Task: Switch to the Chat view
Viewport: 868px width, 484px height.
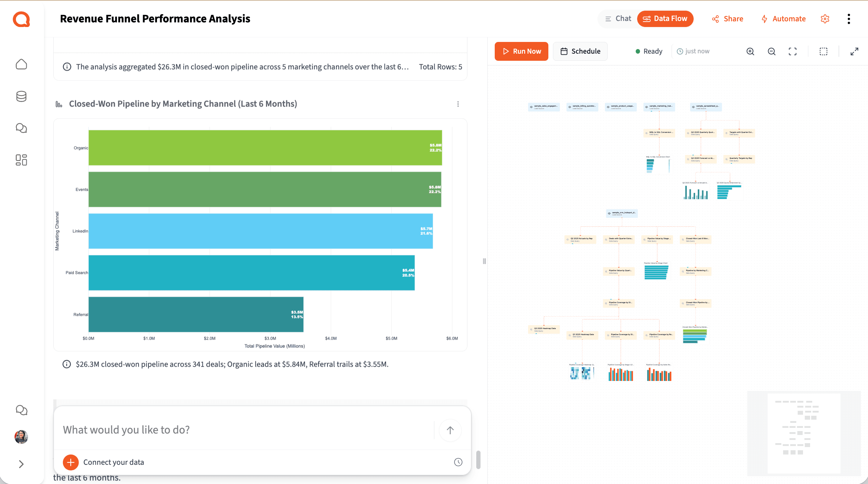Action: click(x=618, y=18)
